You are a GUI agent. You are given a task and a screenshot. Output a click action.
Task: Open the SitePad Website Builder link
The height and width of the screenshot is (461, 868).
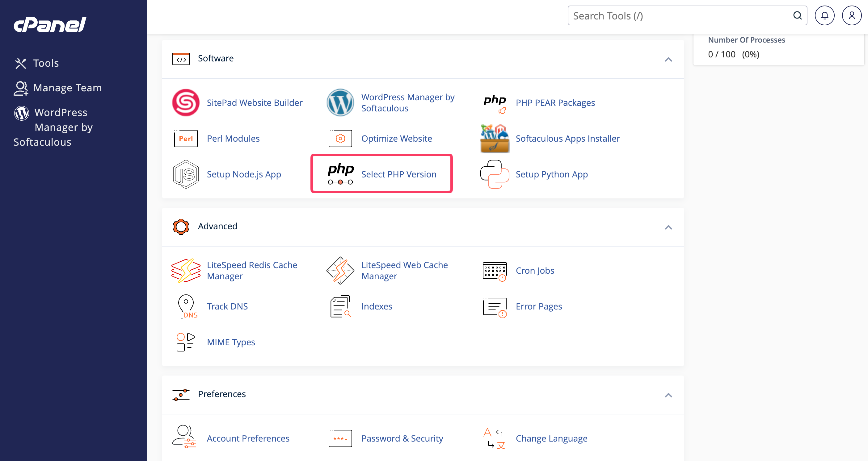(x=255, y=103)
